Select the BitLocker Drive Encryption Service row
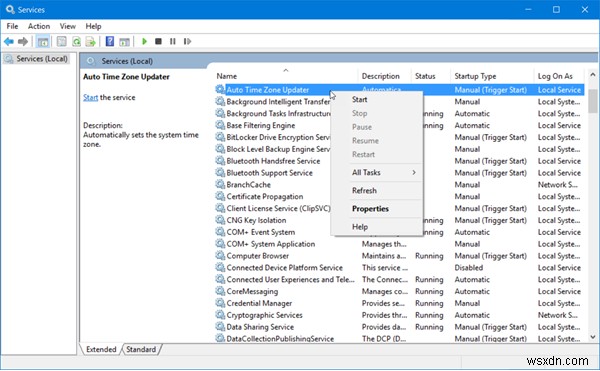Screen dimensions: 600x371 tap(399, 137)
